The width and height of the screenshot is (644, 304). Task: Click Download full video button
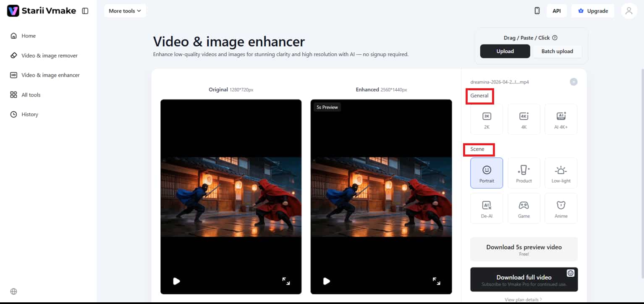point(524,280)
